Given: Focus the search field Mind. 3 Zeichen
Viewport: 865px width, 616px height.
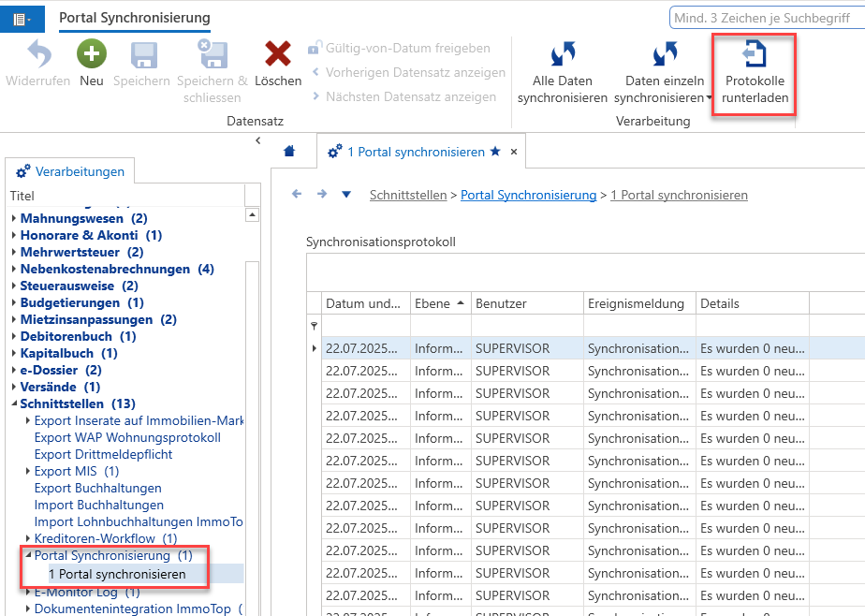Looking at the screenshot, I should pyautogui.click(x=767, y=18).
